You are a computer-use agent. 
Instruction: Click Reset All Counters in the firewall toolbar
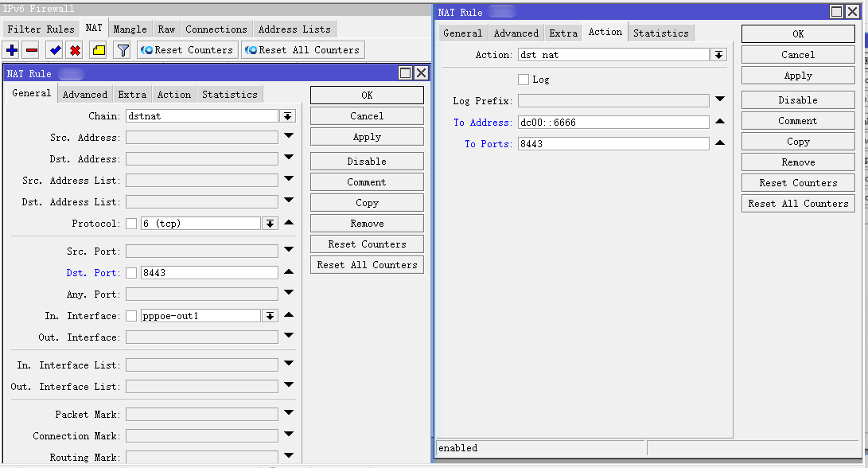[302, 50]
